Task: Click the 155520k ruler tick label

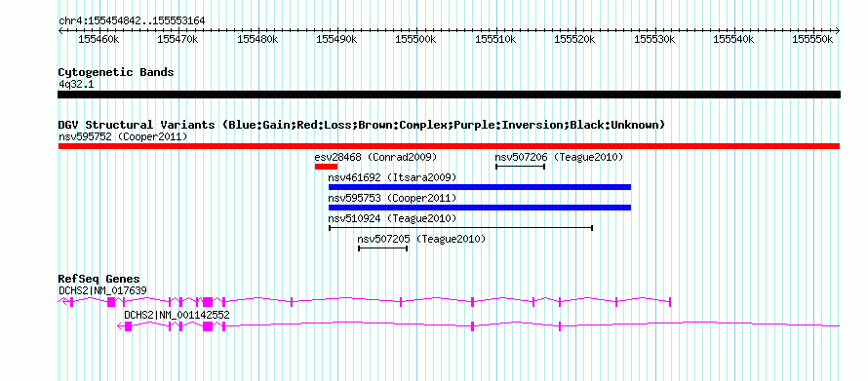Action: (x=575, y=39)
